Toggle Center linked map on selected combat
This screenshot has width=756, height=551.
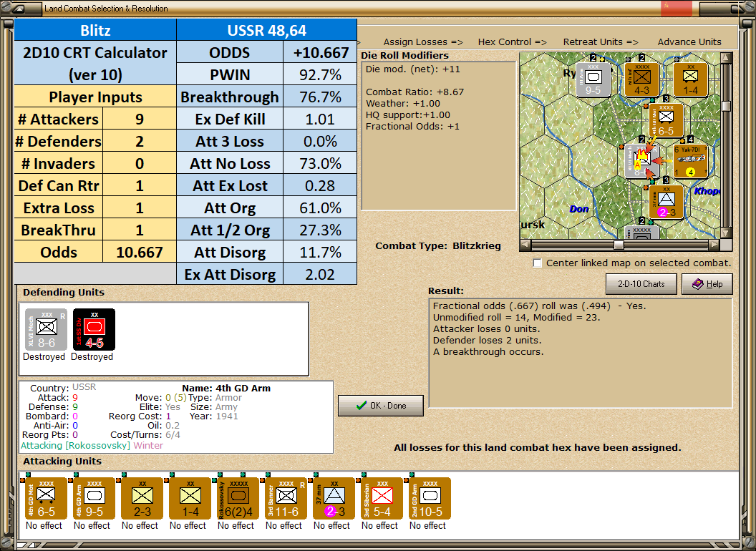[x=537, y=263]
